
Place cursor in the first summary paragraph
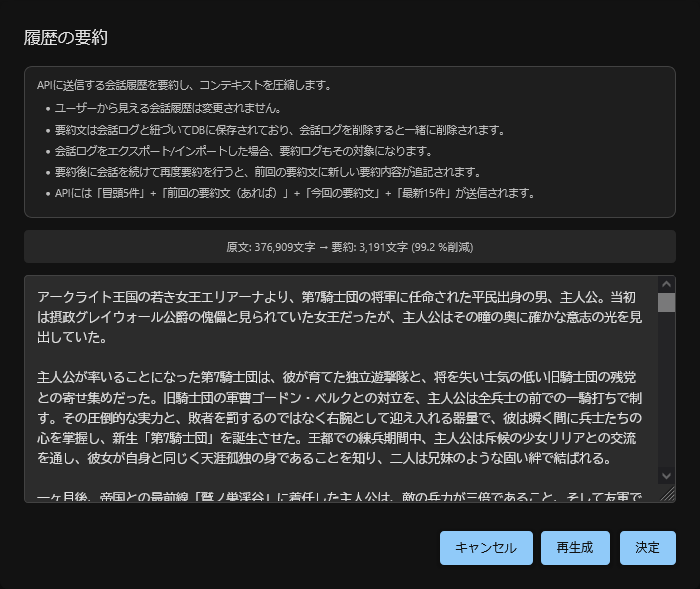coord(340,317)
